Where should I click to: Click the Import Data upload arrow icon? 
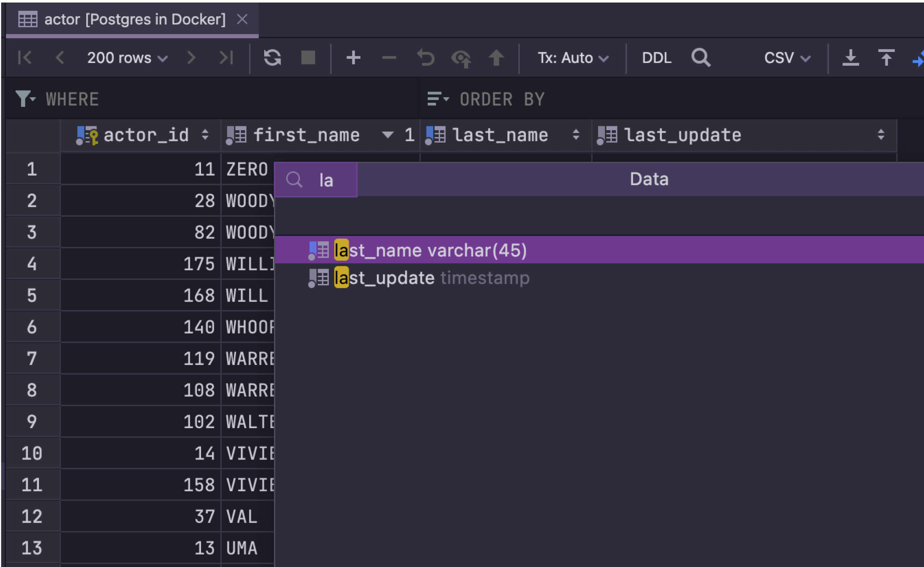click(886, 58)
